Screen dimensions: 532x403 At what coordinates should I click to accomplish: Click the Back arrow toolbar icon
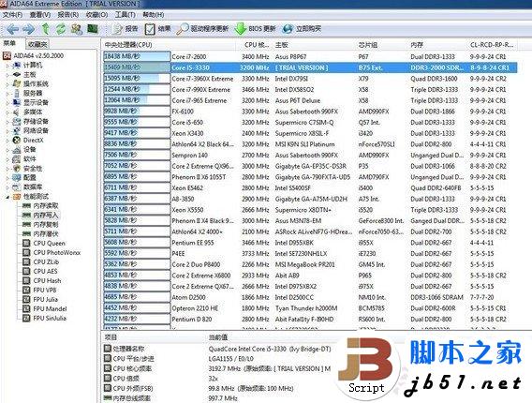(x=12, y=29)
